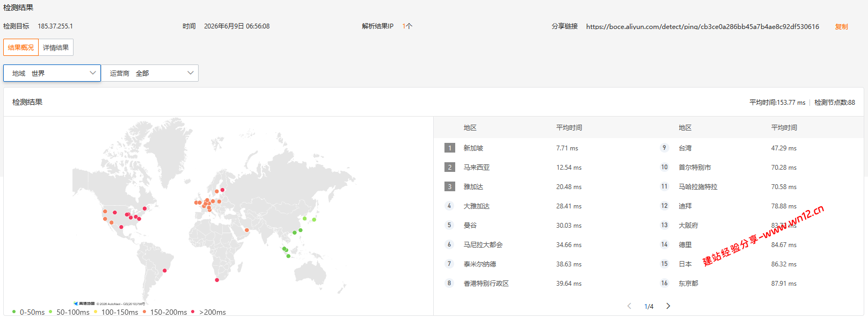Screen dimensions: 868x318
Task: Select the 曼谷 row
Action: [x=541, y=225]
